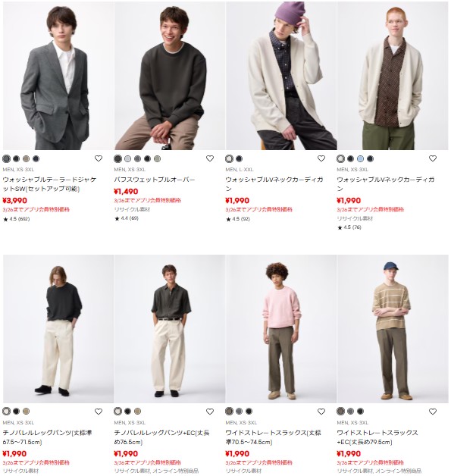Add purple-beanie cardigan to wishlist via heart
This screenshot has height=476, width=451.
pos(321,158)
